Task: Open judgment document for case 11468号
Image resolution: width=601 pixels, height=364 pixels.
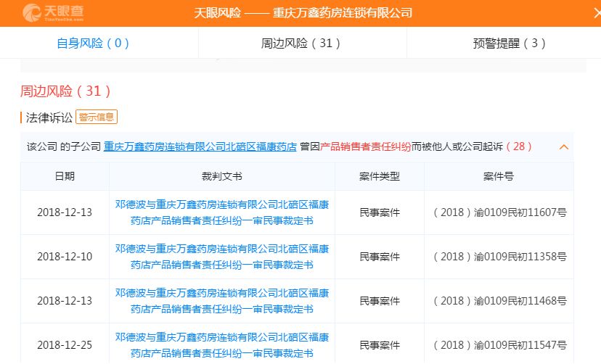Action: tap(221, 301)
